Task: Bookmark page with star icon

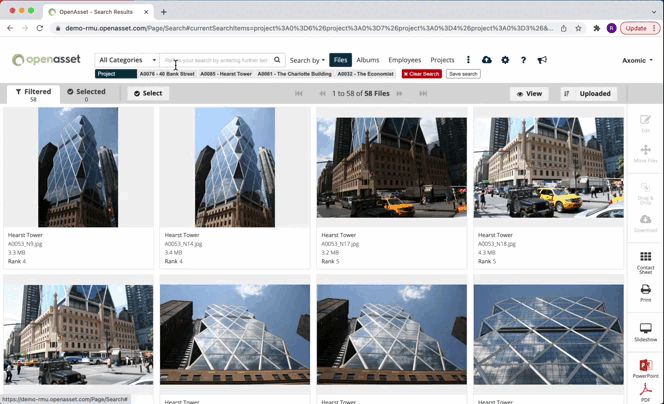Action: pyautogui.click(x=578, y=28)
